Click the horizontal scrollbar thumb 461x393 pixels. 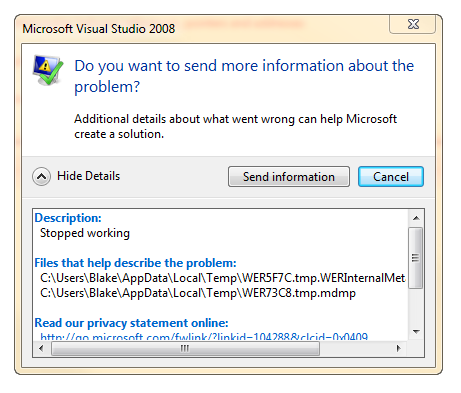click(185, 349)
